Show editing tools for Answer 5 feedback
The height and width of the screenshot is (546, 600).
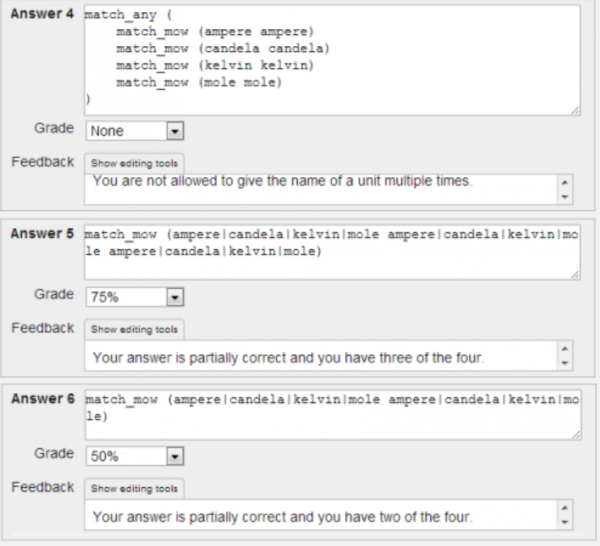click(x=135, y=329)
